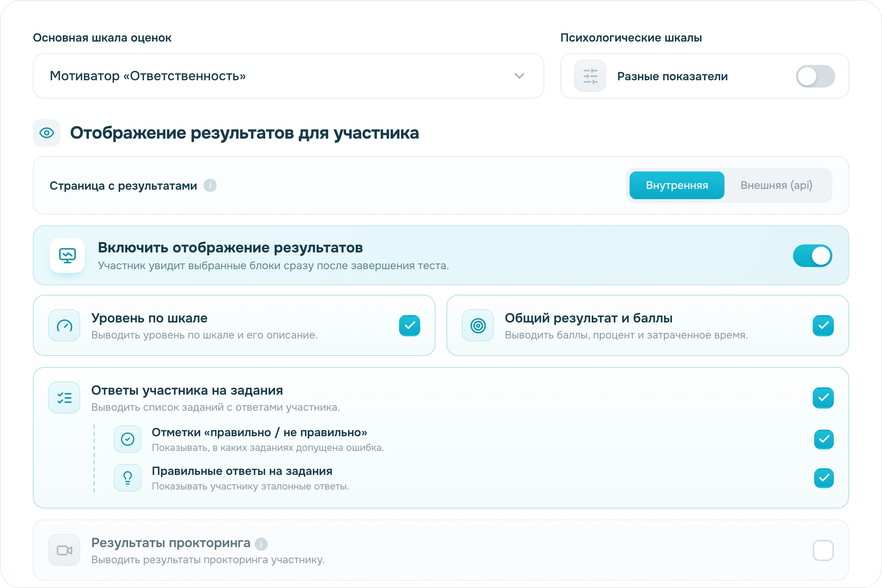Select the «Внутренняя» results page tab
The height and width of the screenshot is (588, 882).
click(x=677, y=185)
